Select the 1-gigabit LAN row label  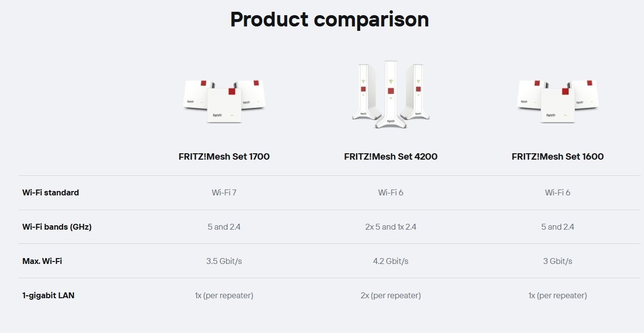click(x=48, y=295)
